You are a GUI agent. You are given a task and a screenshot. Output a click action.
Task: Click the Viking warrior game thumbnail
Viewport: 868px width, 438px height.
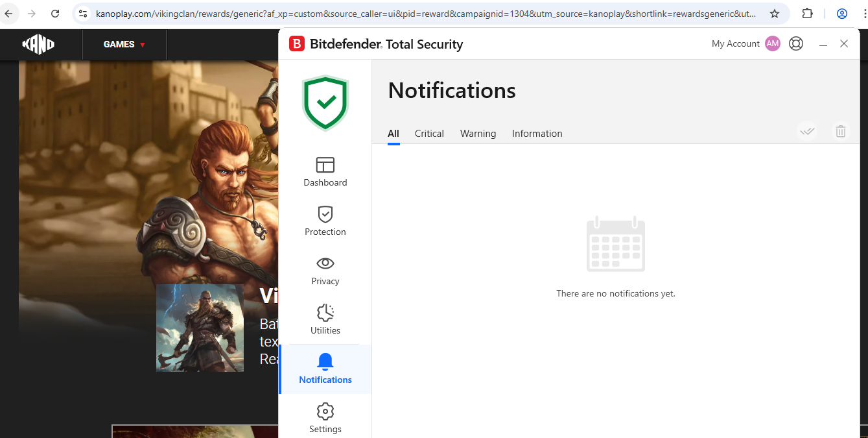[200, 328]
